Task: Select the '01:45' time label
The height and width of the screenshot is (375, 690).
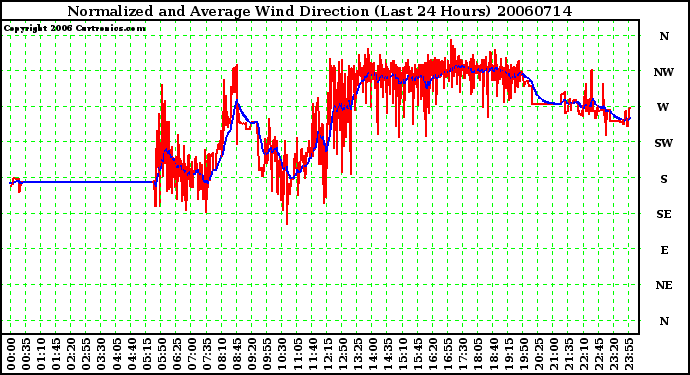Action: point(56,354)
